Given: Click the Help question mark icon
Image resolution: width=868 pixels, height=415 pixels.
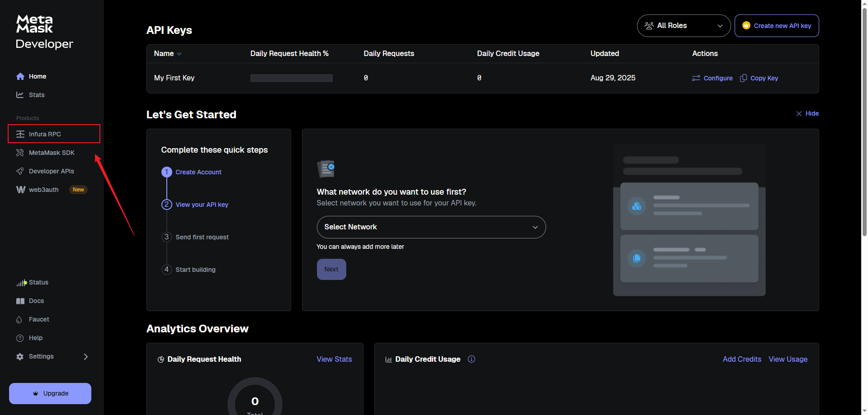Looking at the screenshot, I should pyautogui.click(x=20, y=338).
